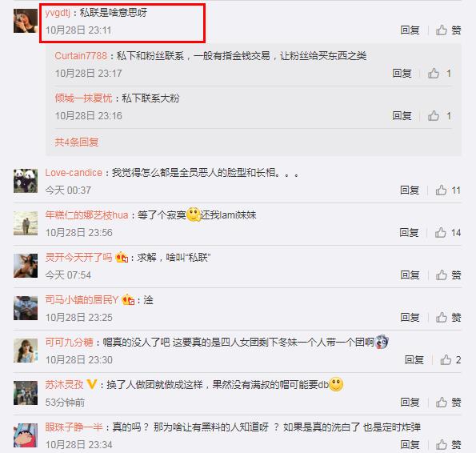The height and width of the screenshot is (453, 476).
Task: Expand all replies via 共4条回复
Action: click(x=77, y=142)
